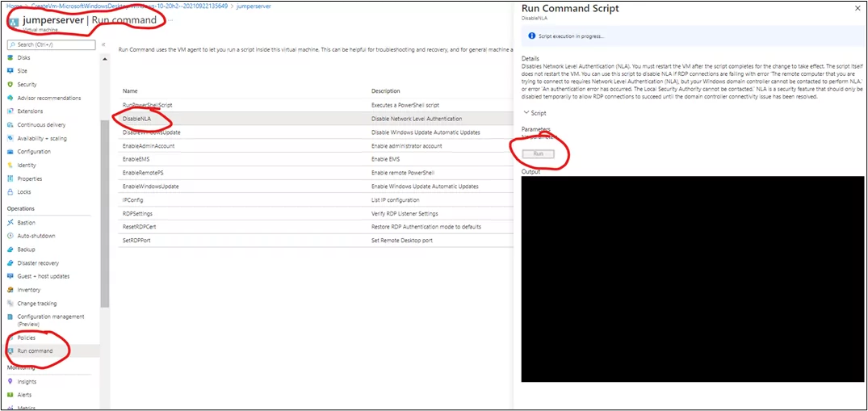The height and width of the screenshot is (411, 868).
Task: Click the Inventory icon
Action: [10, 290]
